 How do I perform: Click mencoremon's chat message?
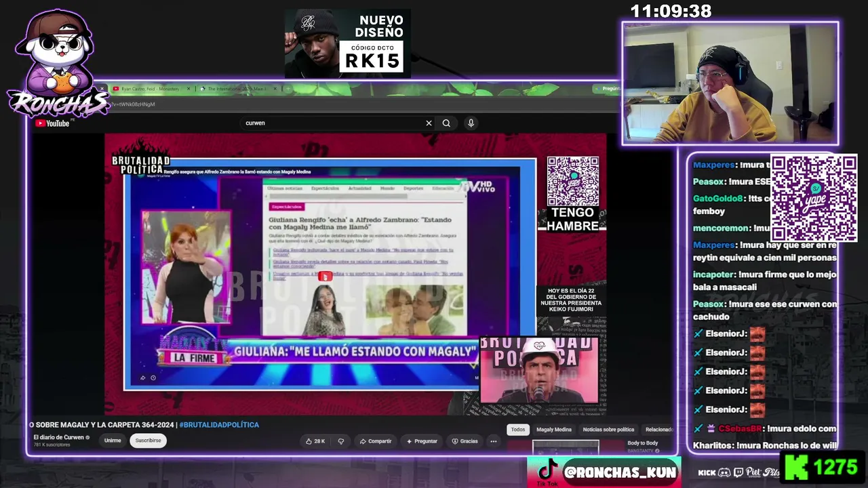[x=732, y=228]
